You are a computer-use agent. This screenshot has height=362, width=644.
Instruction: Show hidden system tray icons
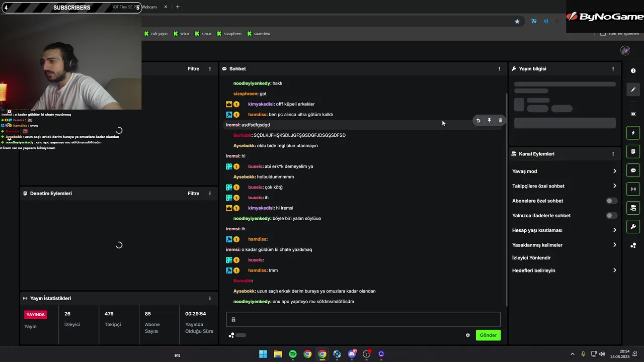tap(572, 354)
